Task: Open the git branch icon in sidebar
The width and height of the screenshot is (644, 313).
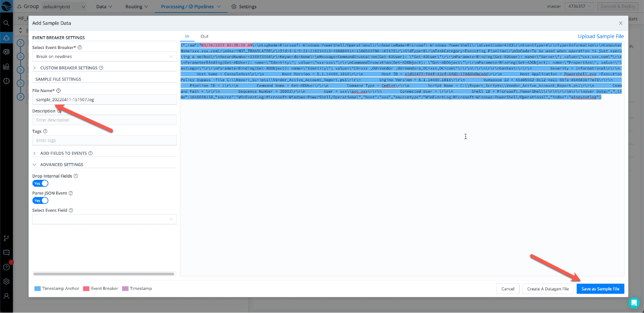Action: (6, 238)
